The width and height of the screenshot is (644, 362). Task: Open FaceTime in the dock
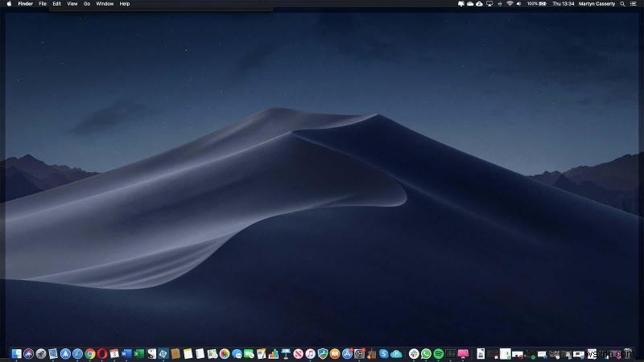[x=249, y=354]
